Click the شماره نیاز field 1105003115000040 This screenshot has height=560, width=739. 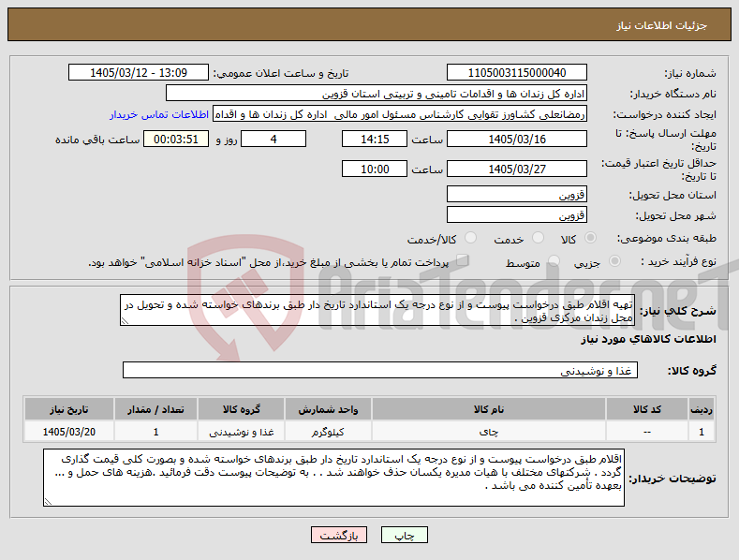coord(516,73)
